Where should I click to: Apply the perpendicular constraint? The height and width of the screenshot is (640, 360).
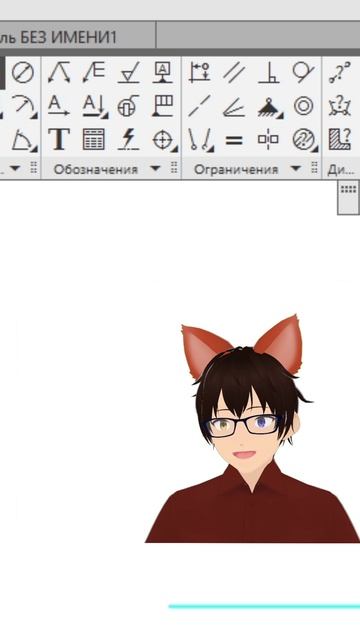coord(269,73)
